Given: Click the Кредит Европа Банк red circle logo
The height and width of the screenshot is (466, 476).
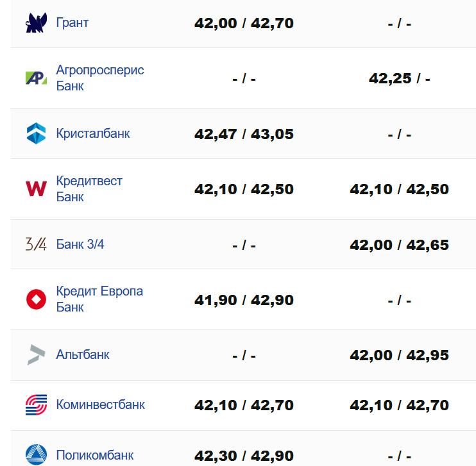Looking at the screenshot, I should point(36,299).
